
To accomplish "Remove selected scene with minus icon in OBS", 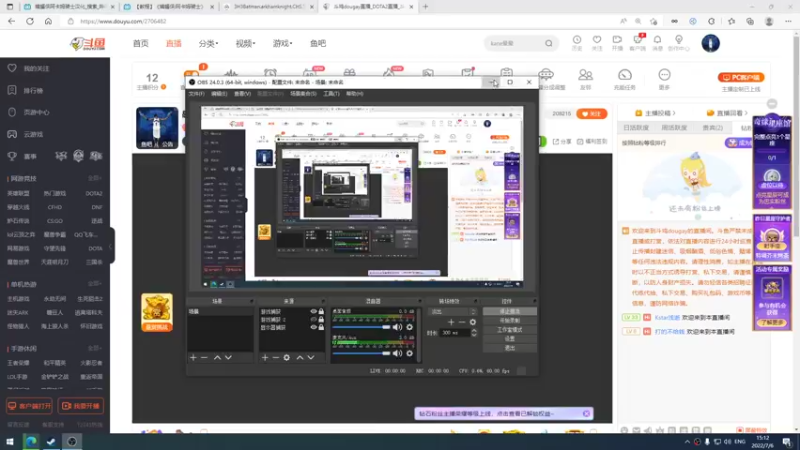I will (x=204, y=358).
